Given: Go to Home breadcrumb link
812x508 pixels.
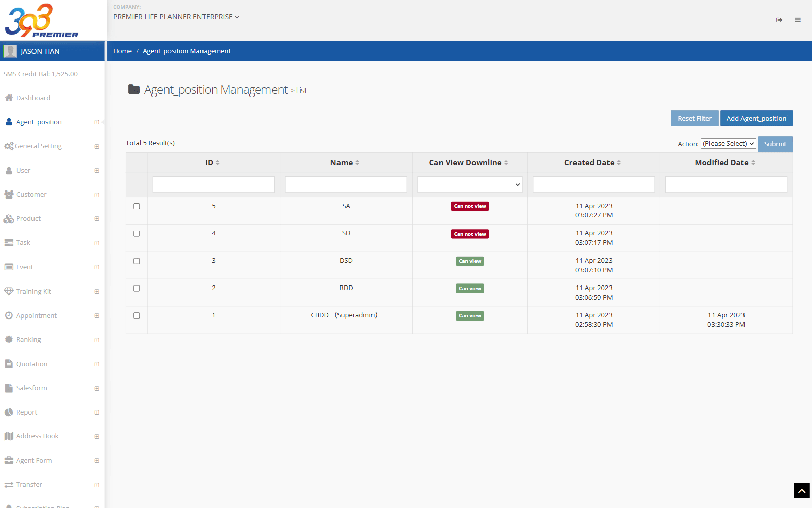Looking at the screenshot, I should tap(122, 51).
